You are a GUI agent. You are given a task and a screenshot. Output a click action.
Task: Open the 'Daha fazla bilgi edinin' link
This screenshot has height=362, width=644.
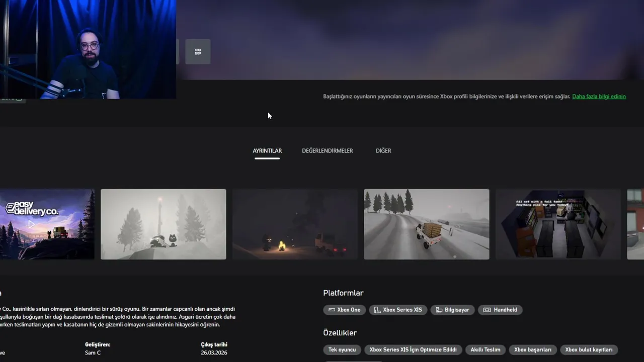(x=599, y=97)
